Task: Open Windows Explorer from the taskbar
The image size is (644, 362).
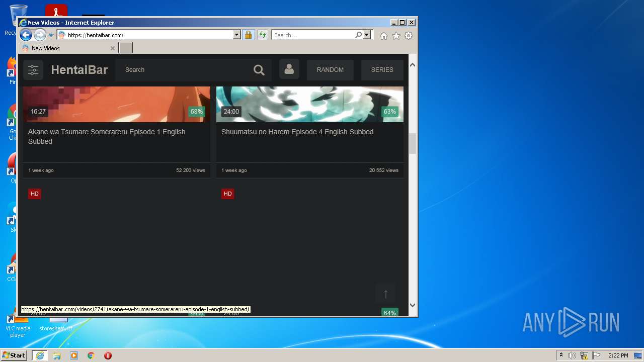Action: click(57, 355)
